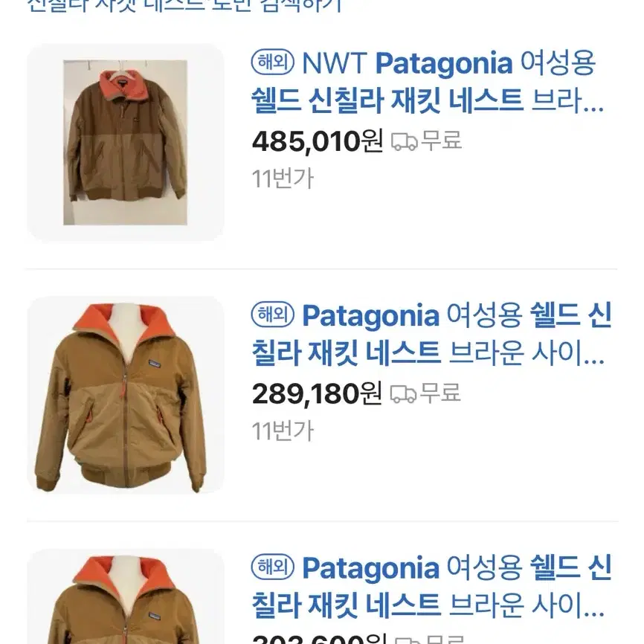Tap the 무료 shipping label next to 289,180원
The image size is (644, 644).
click(x=440, y=393)
